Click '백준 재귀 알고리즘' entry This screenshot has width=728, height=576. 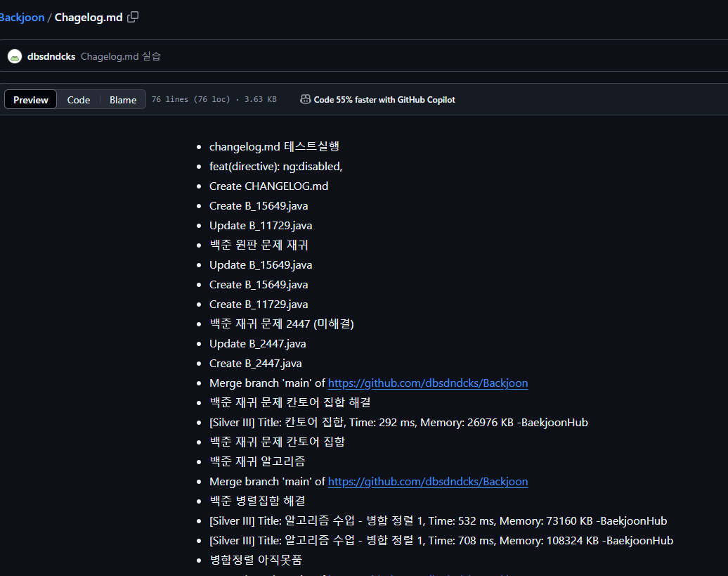[x=257, y=461]
